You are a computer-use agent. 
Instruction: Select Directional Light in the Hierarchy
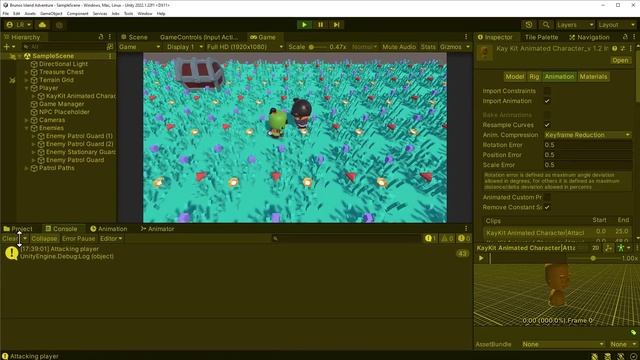click(x=63, y=64)
